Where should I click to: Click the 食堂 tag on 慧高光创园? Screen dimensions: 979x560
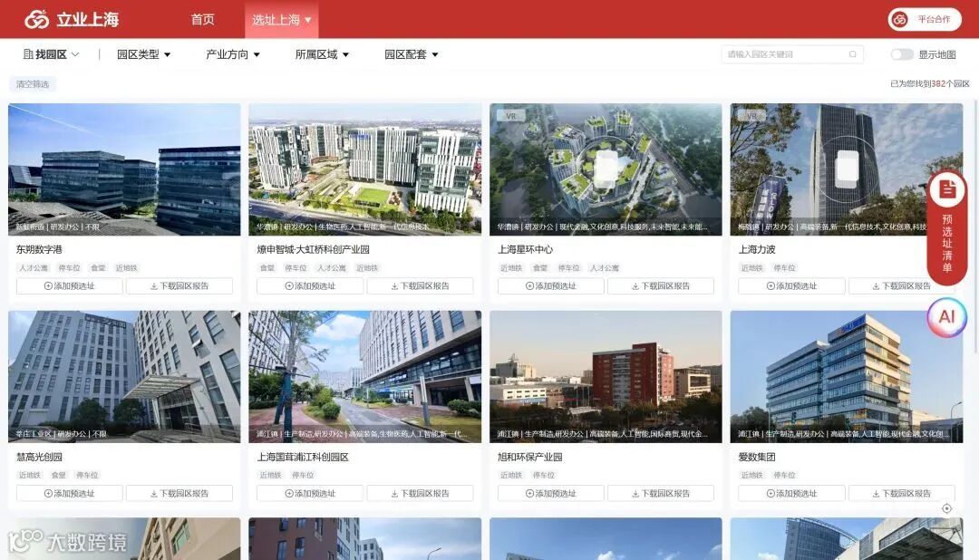click(x=59, y=475)
